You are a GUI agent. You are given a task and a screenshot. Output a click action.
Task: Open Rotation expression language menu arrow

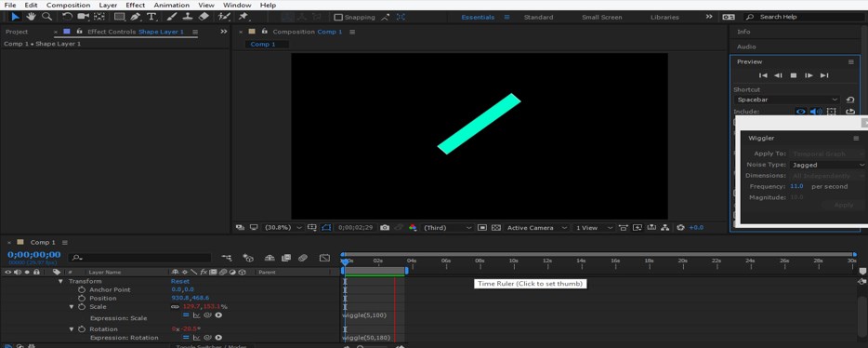click(218, 338)
